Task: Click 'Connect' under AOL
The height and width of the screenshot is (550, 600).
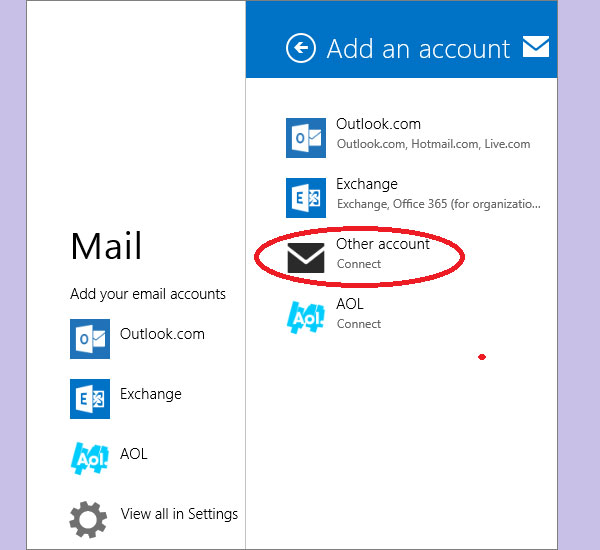Action: (x=359, y=324)
